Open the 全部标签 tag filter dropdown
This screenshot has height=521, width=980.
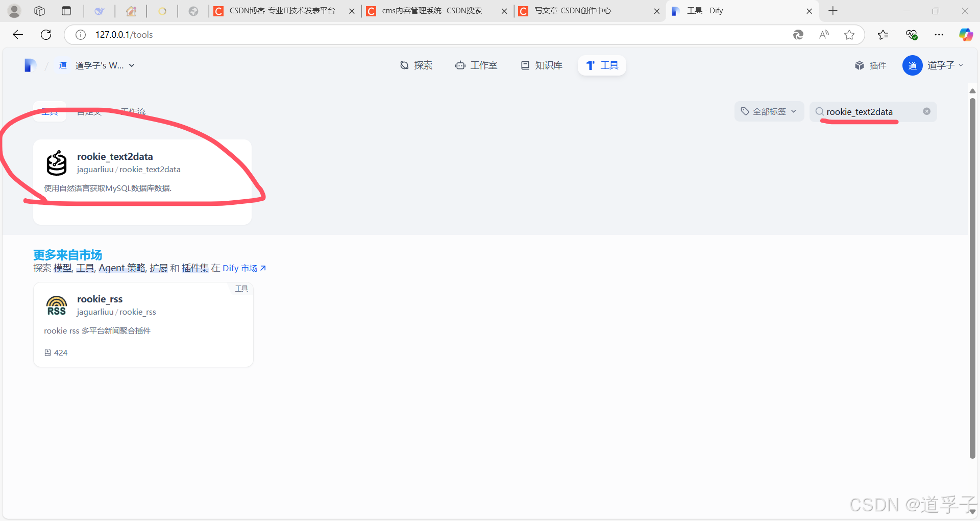(769, 111)
